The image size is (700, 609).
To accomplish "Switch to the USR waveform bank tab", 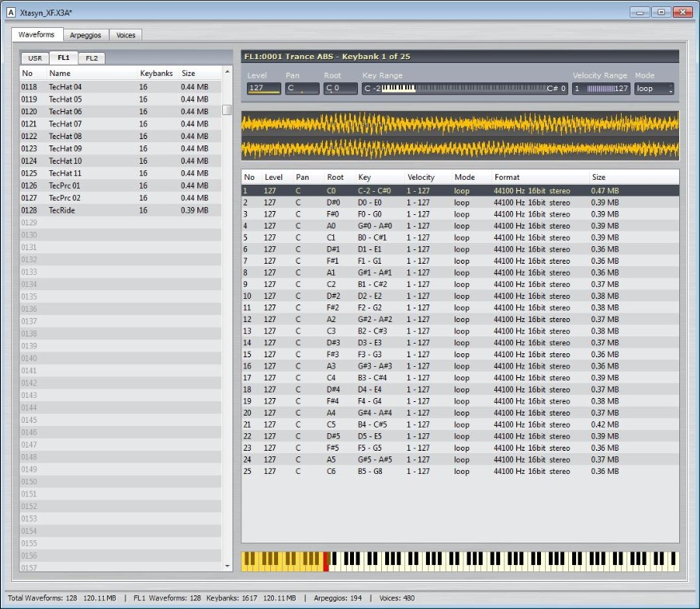I will (x=35, y=58).
